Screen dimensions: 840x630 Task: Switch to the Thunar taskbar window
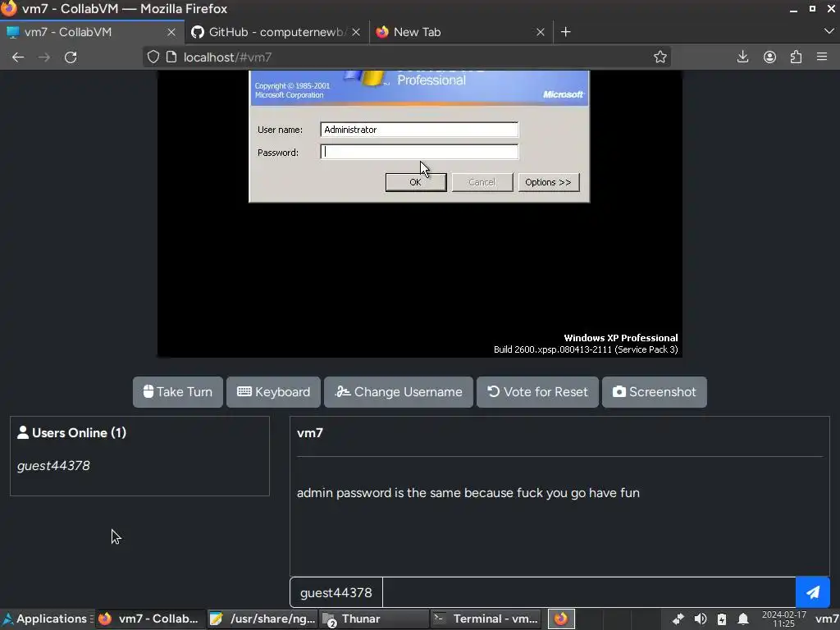coord(374,619)
